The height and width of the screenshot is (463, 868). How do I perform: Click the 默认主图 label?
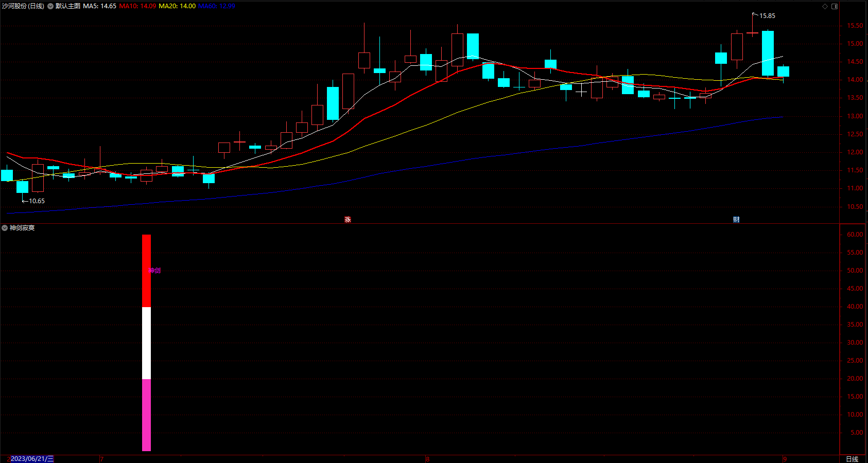click(68, 6)
